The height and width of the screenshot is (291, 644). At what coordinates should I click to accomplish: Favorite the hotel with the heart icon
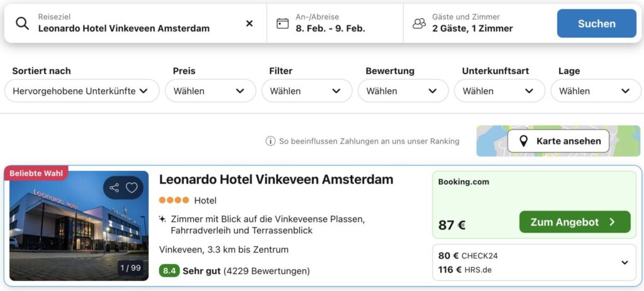point(131,187)
